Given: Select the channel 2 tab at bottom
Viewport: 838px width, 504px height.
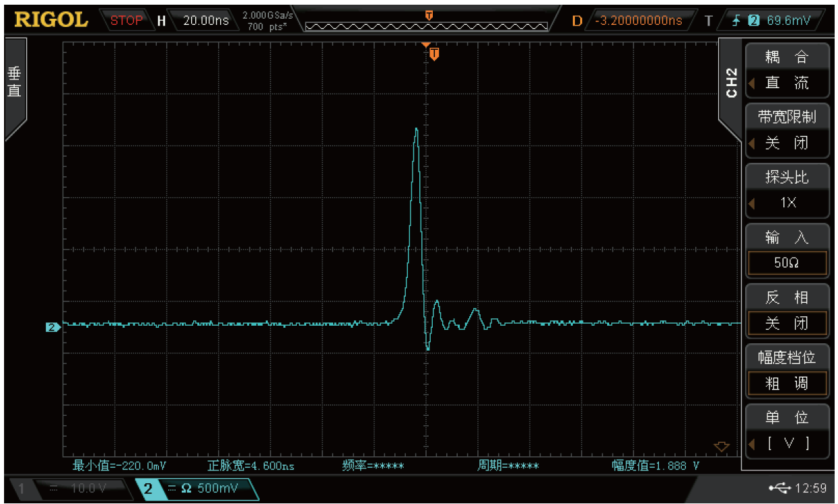Looking at the screenshot, I should pyautogui.click(x=195, y=488).
